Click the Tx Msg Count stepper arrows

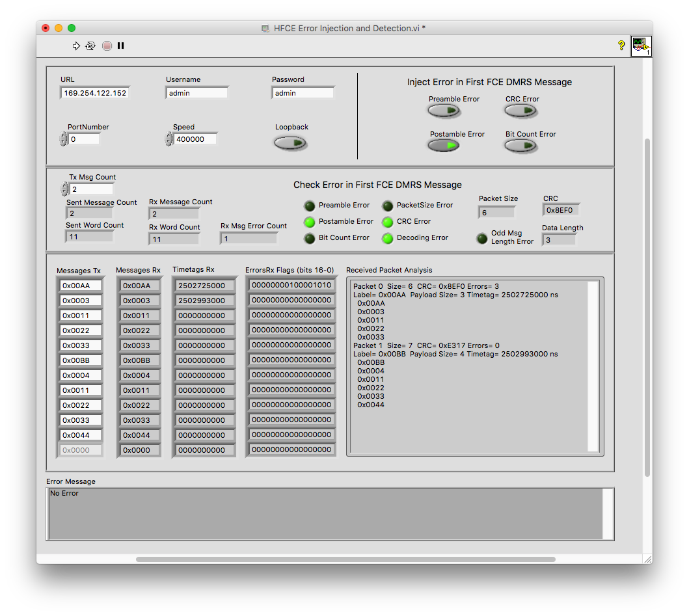coord(65,189)
